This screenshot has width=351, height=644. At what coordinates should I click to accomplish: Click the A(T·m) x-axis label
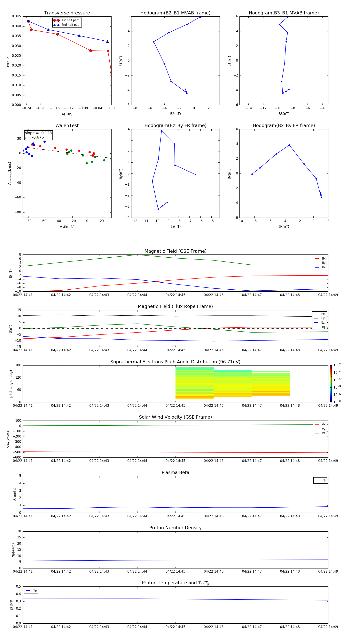67,114
